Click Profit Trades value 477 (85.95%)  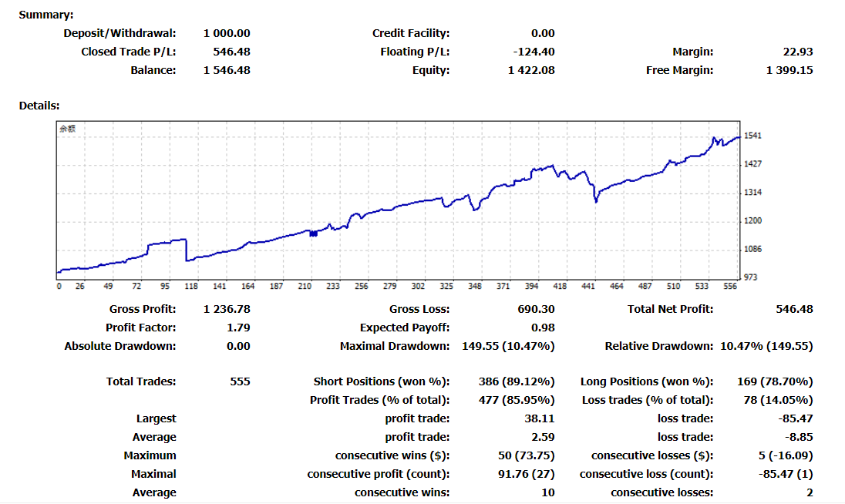[517, 400]
